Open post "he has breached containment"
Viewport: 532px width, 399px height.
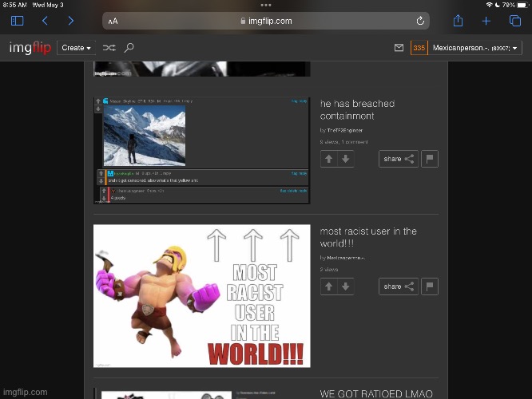click(x=357, y=109)
